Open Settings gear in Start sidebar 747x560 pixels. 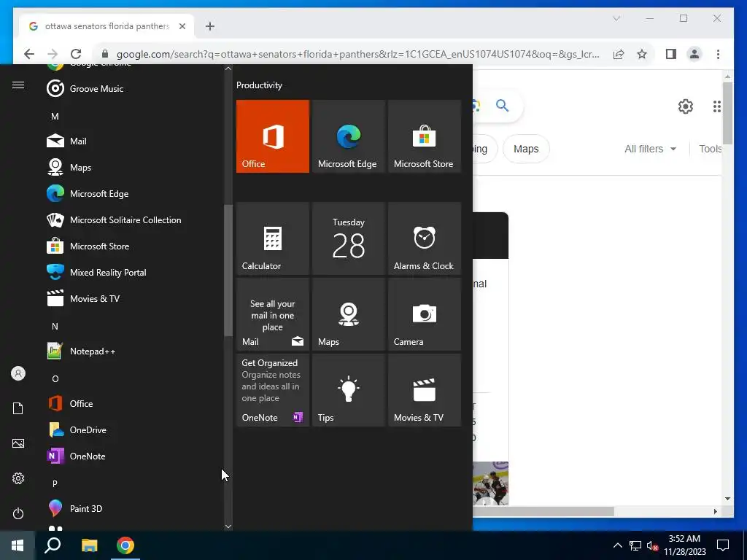point(18,478)
